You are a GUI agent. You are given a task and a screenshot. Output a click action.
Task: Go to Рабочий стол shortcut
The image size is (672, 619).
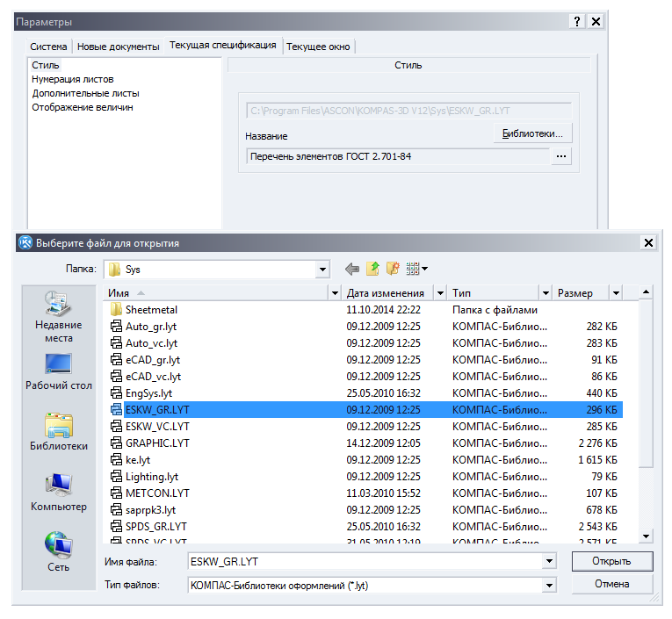coord(59,372)
